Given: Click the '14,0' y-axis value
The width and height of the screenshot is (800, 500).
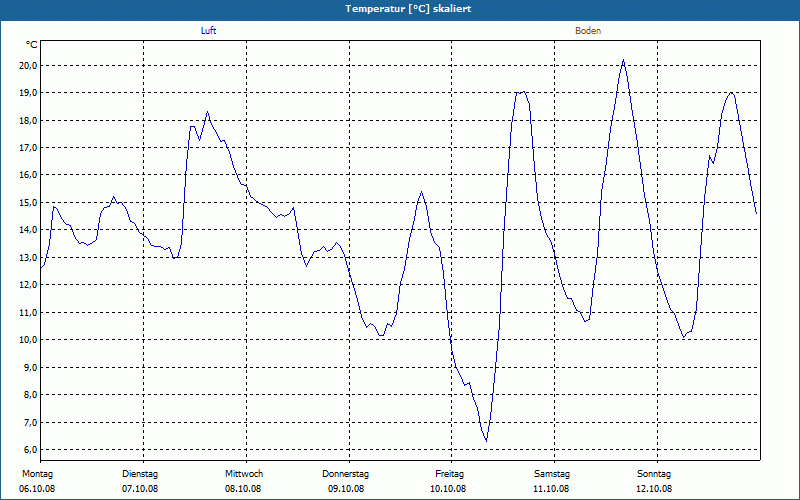Looking at the screenshot, I should point(28,230).
